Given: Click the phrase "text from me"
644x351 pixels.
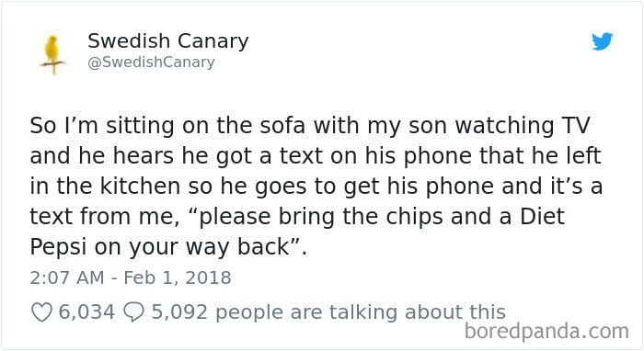Looking at the screenshot, I should pyautogui.click(x=104, y=218).
